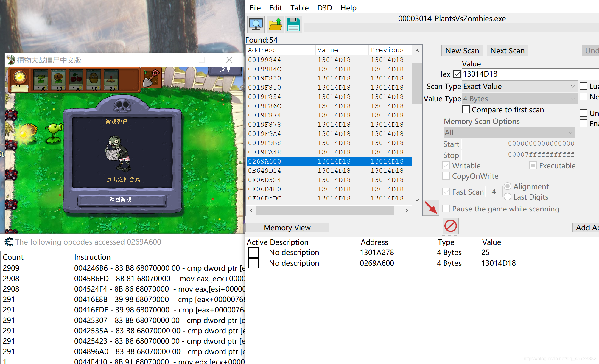
Task: Toggle the Fast Scan checkbox
Action: point(446,192)
